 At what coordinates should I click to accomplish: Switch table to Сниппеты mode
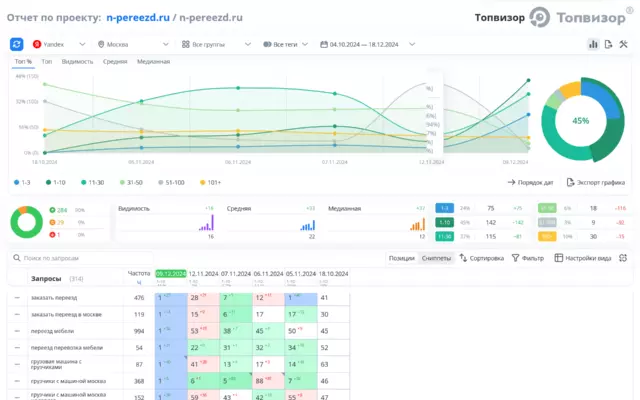coord(436,258)
